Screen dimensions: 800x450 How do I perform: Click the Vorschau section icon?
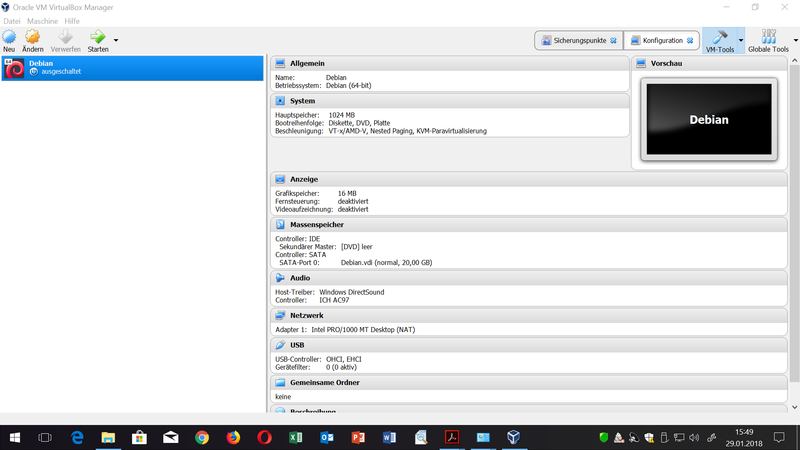point(641,63)
